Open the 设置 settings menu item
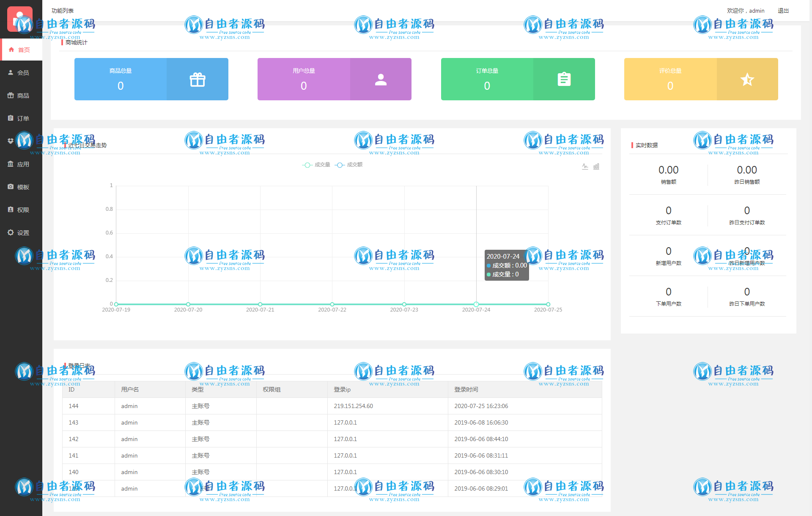Screen dimensions: 812x516 click(x=21, y=232)
